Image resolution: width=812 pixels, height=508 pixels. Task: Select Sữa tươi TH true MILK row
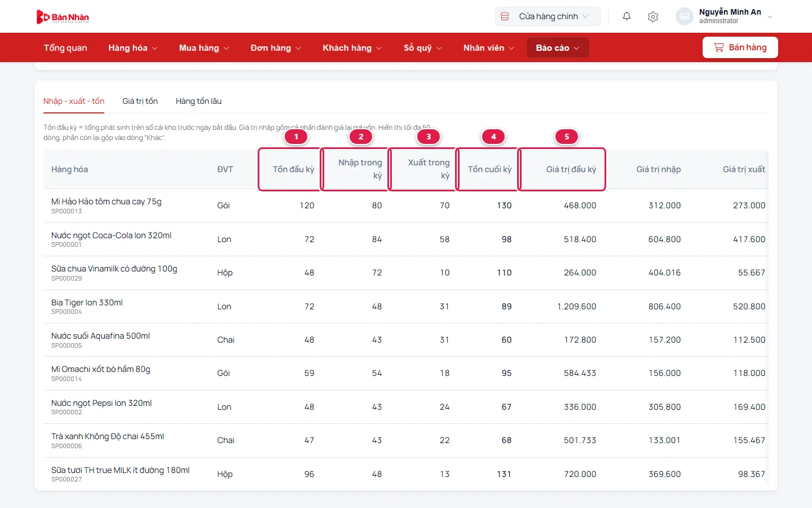(x=406, y=474)
